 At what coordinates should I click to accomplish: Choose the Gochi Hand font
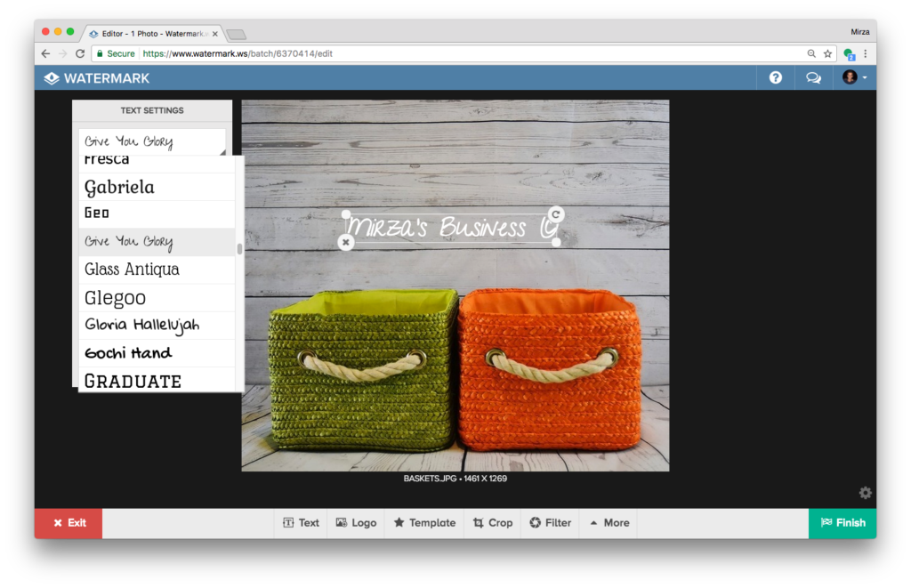click(x=157, y=353)
